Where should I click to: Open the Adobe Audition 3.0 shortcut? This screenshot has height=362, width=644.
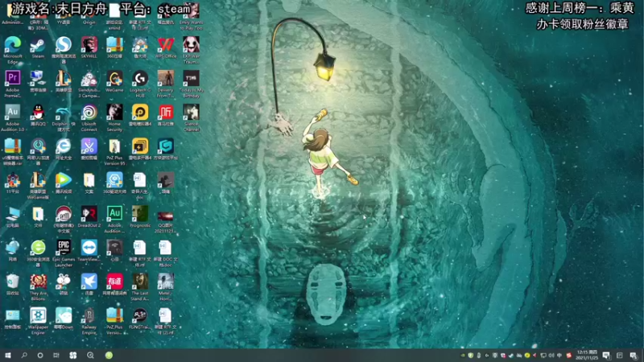tap(13, 117)
